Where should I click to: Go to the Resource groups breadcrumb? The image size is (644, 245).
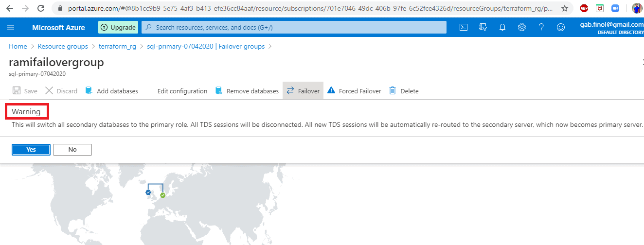coord(63,47)
